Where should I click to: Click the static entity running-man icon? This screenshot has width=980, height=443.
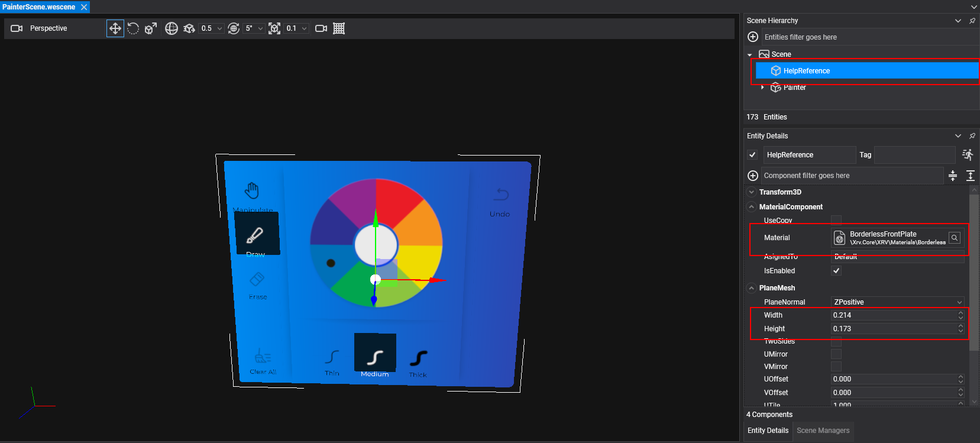(968, 155)
